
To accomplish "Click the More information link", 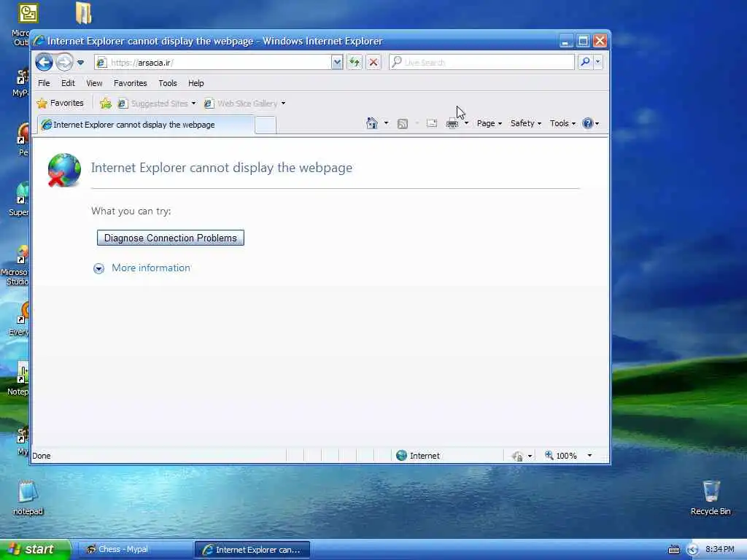I will 151,268.
